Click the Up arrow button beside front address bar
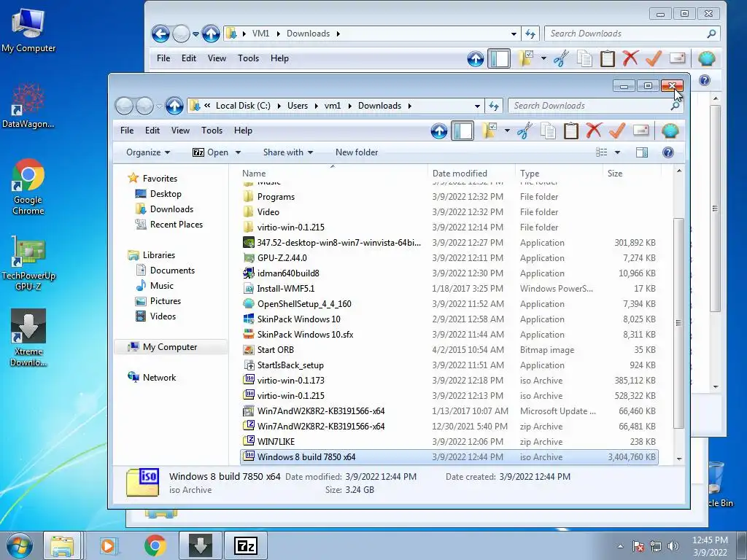The width and height of the screenshot is (747, 560). 174,106
